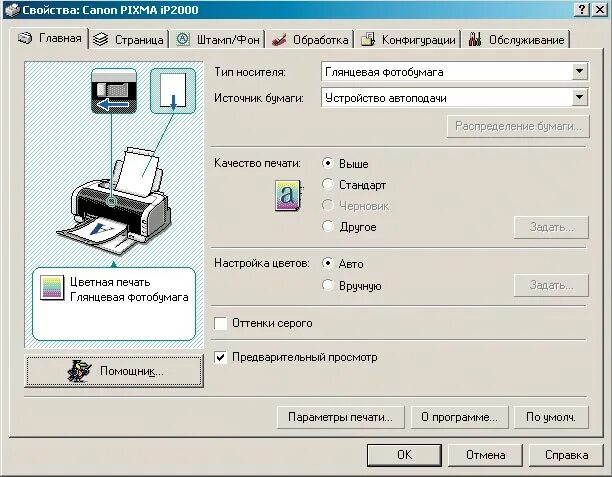Close the Canon PIXMA properties dialog

pyautogui.click(x=600, y=9)
